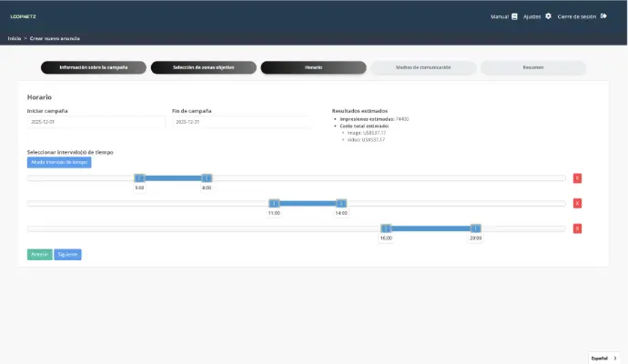This screenshot has width=628, height=364.
Task: Click the LOOPNETZ logo
Action: (24, 16)
